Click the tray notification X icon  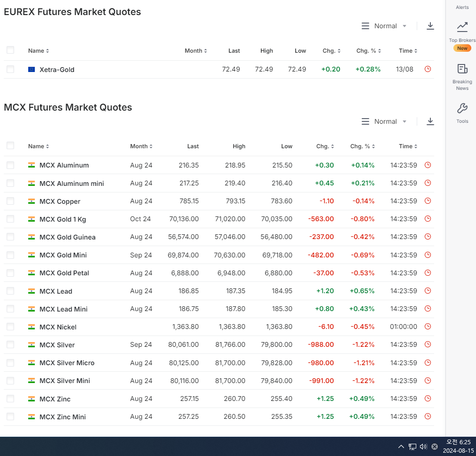click(435, 447)
